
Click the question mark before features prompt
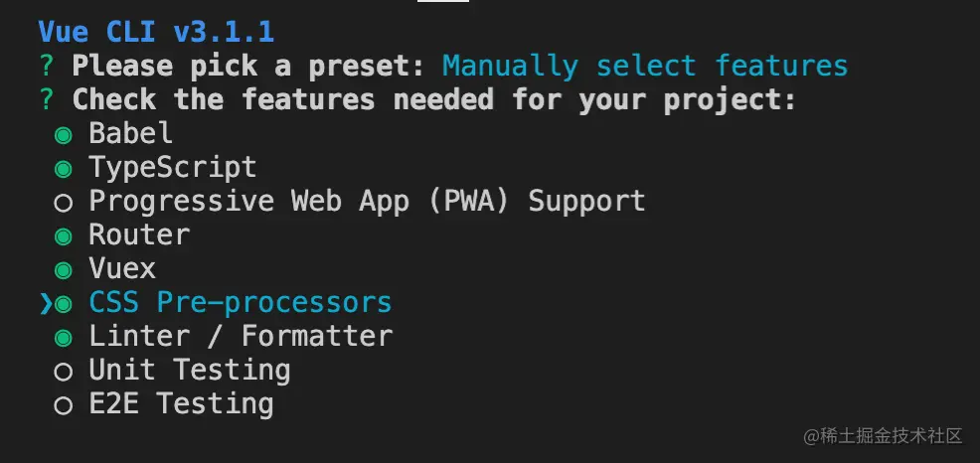tap(47, 99)
